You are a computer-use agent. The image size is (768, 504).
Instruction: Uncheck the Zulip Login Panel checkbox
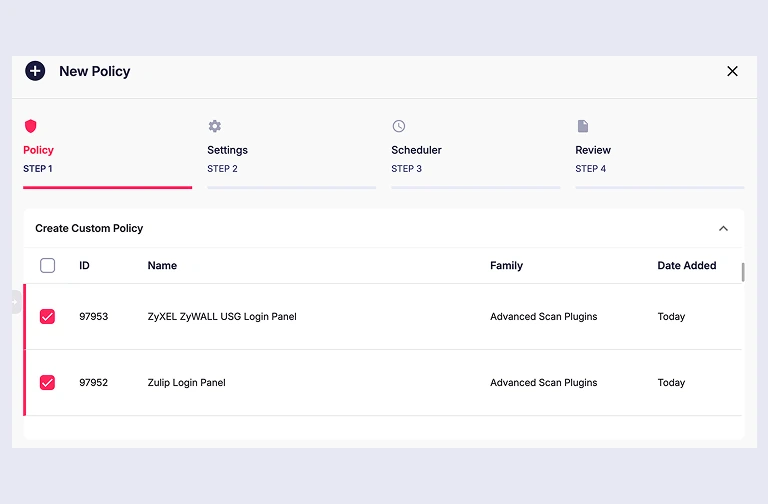48,383
